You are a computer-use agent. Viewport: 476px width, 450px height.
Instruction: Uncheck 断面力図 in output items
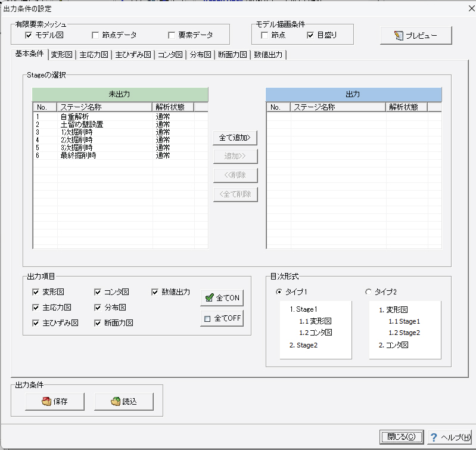98,323
